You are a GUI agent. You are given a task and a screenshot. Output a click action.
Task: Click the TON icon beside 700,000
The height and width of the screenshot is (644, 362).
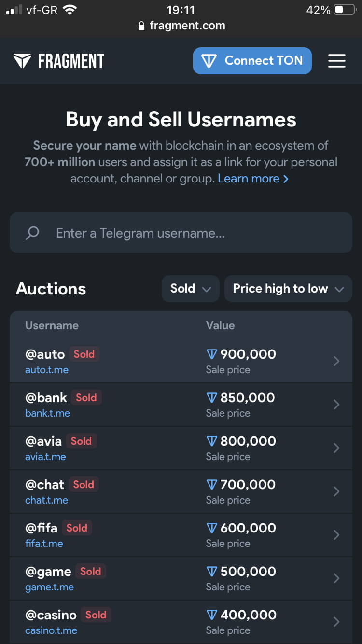tap(211, 485)
